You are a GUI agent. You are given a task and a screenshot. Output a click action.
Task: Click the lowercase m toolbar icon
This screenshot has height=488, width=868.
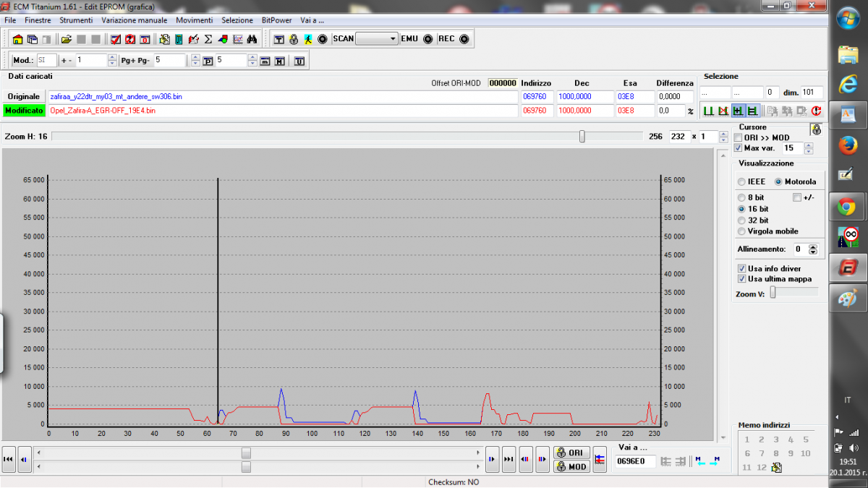[x=265, y=61]
